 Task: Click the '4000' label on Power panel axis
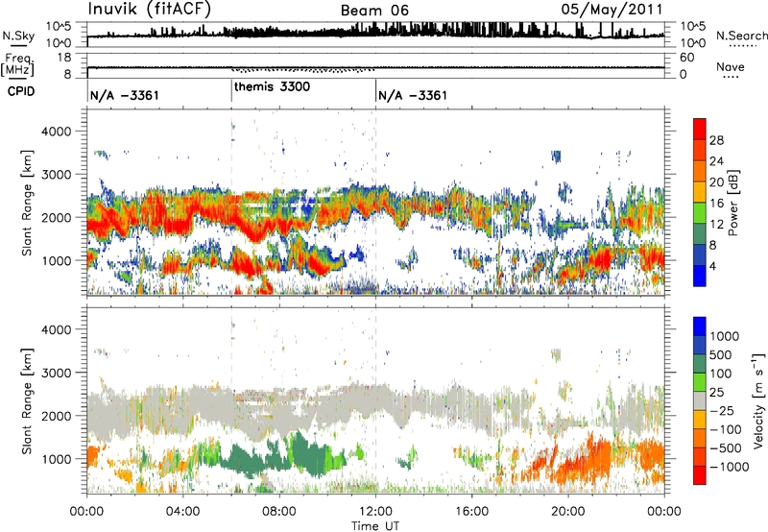[56, 132]
